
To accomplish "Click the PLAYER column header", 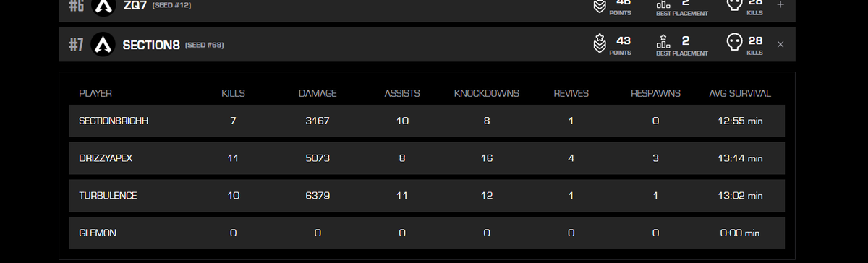I will coord(95,93).
